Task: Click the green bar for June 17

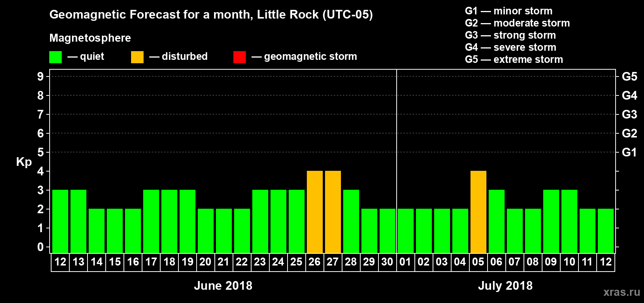Action: 151,221
